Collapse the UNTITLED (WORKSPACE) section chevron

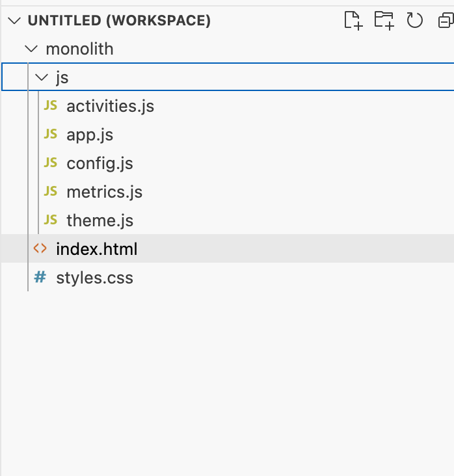pos(14,21)
